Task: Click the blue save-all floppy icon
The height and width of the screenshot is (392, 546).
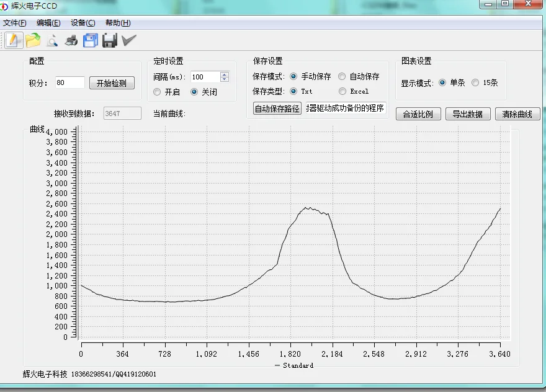Action: tap(91, 40)
